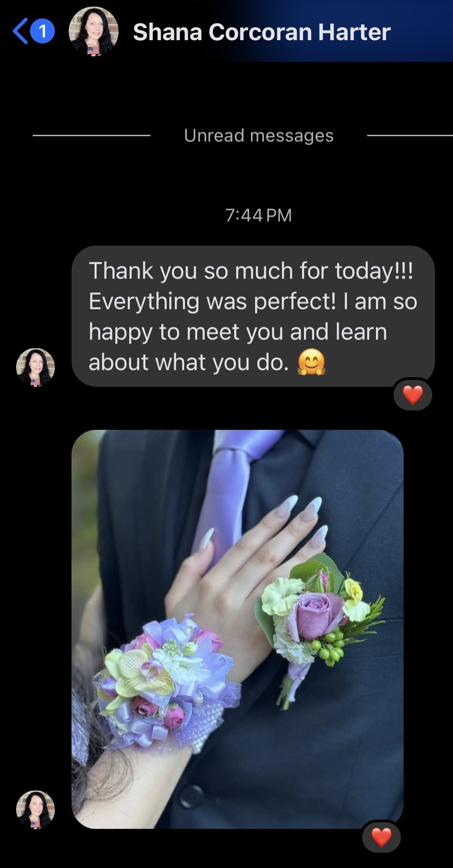
Task: Open Shana's profile picture in the header
Action: point(94,31)
